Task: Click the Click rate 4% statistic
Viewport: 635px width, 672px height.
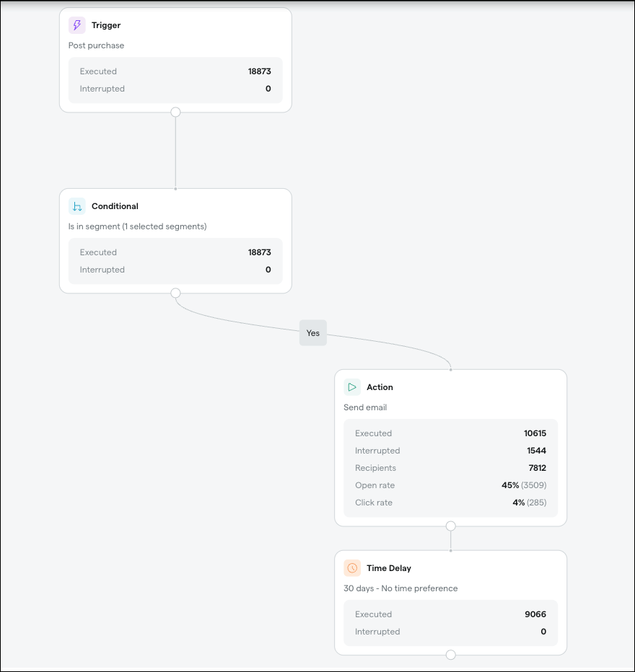Action: tap(450, 503)
